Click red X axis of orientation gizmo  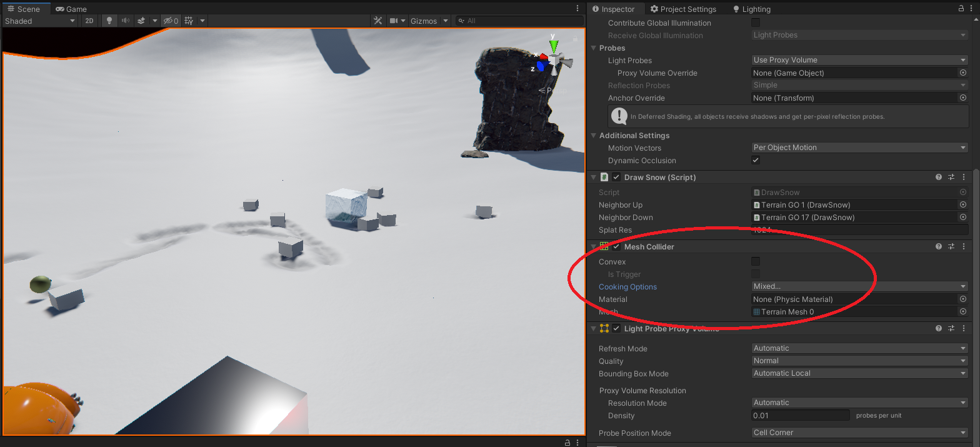click(x=543, y=56)
